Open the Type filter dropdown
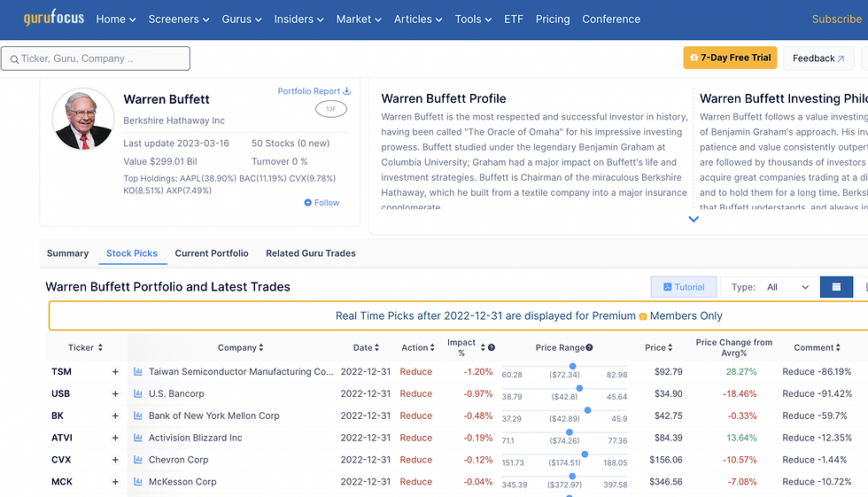 pyautogui.click(x=770, y=287)
